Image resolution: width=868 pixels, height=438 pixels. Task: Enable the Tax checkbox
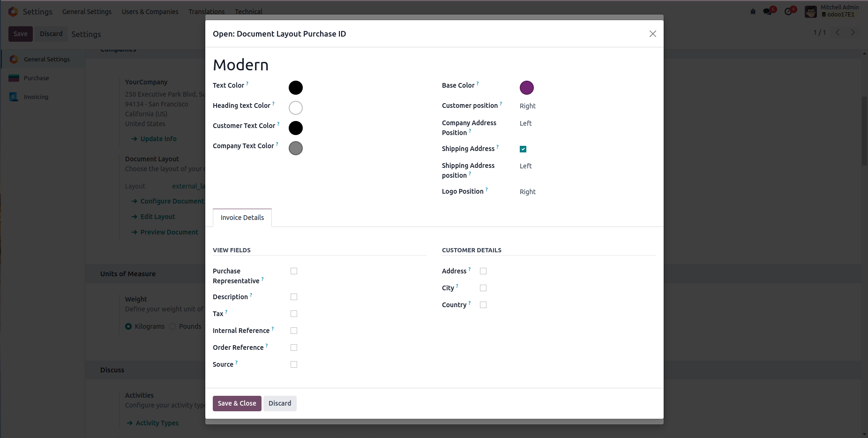coord(294,314)
